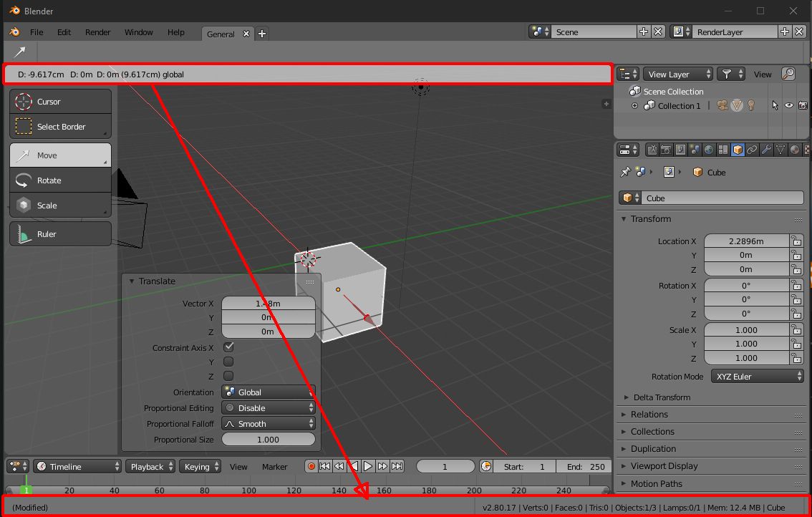Screen dimensions: 812x517
Task: Activate the Ruler tool
Action: click(60, 234)
